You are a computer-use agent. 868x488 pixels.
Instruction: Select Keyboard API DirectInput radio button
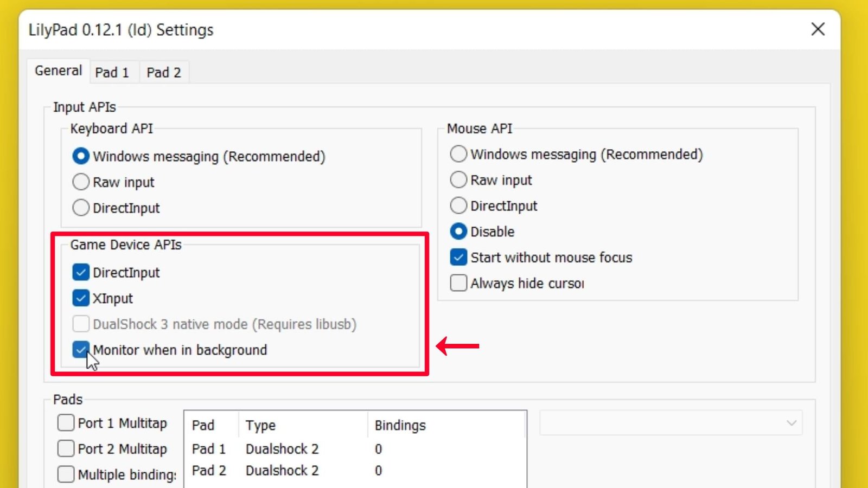[81, 208]
